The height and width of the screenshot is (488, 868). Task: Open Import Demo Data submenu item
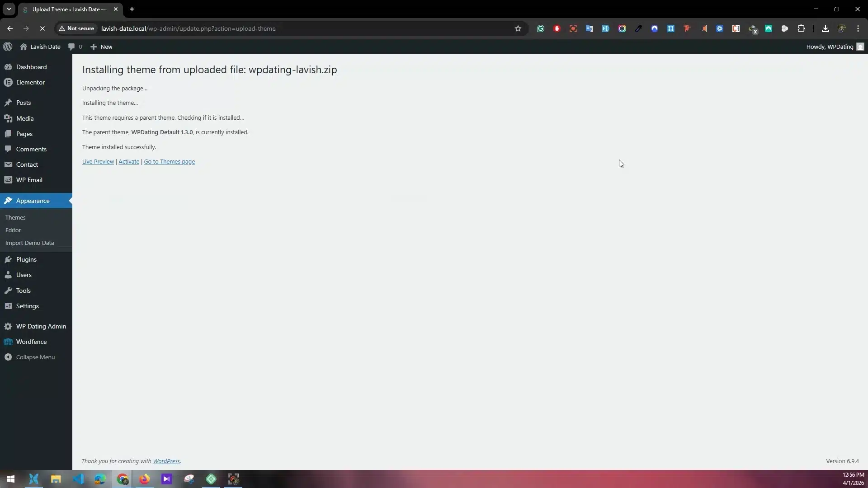pyautogui.click(x=29, y=243)
